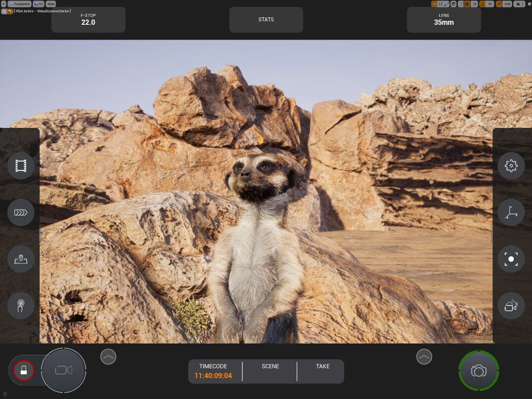Screen dimensions: 532x399
Task: Click the camera broadcast icon in right sidebar
Action: pos(511,306)
